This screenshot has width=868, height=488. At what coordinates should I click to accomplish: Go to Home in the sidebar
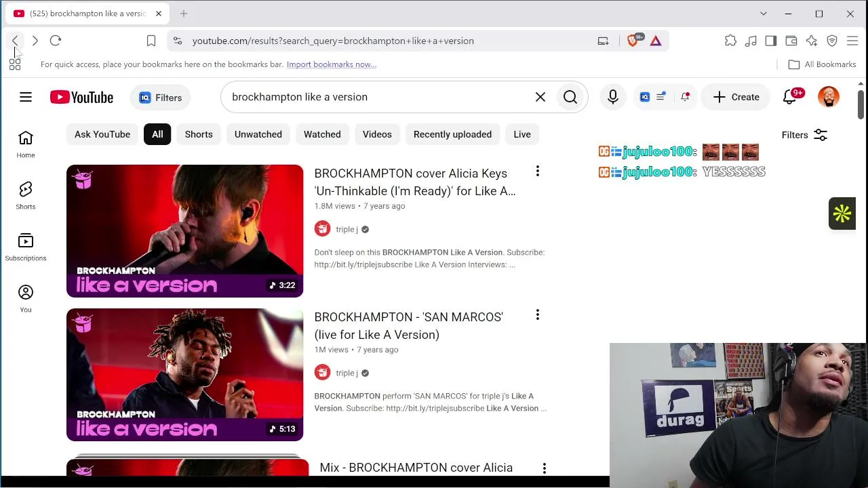[26, 144]
